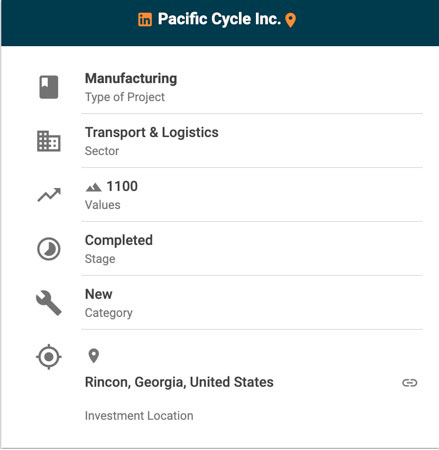Click the Transport & Logistics sector value
The image size is (439, 450).
(152, 133)
